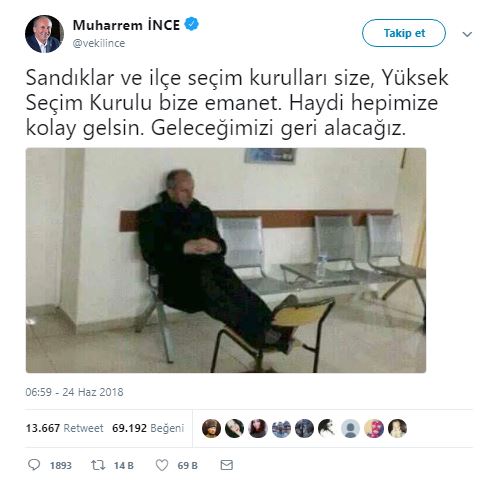Click the envelope direct message icon
The height and width of the screenshot is (487, 499).
tap(227, 465)
